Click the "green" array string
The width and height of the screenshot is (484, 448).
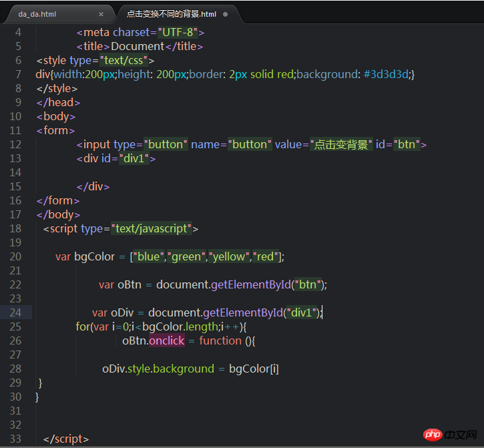186,256
